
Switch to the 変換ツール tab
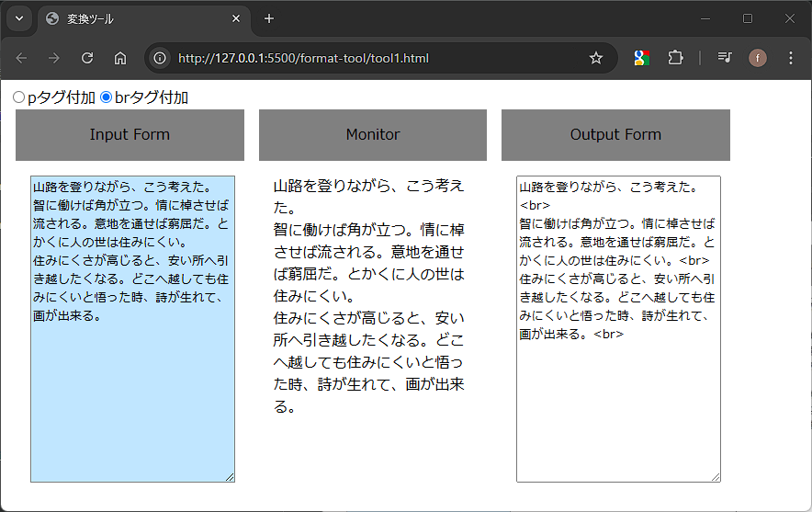tap(144, 19)
